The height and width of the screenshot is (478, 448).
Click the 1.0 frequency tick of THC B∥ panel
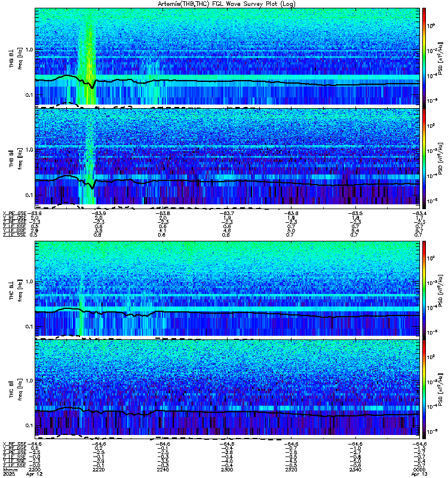coord(29,381)
